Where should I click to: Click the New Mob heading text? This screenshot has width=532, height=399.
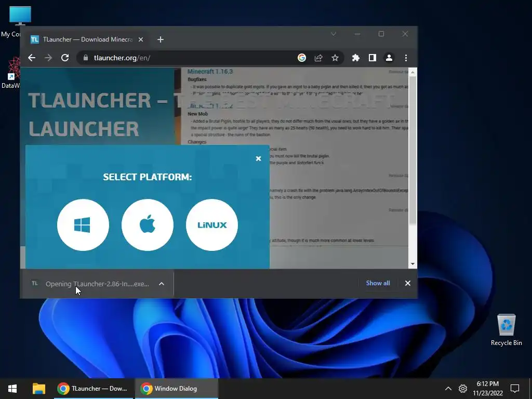pyautogui.click(x=197, y=114)
